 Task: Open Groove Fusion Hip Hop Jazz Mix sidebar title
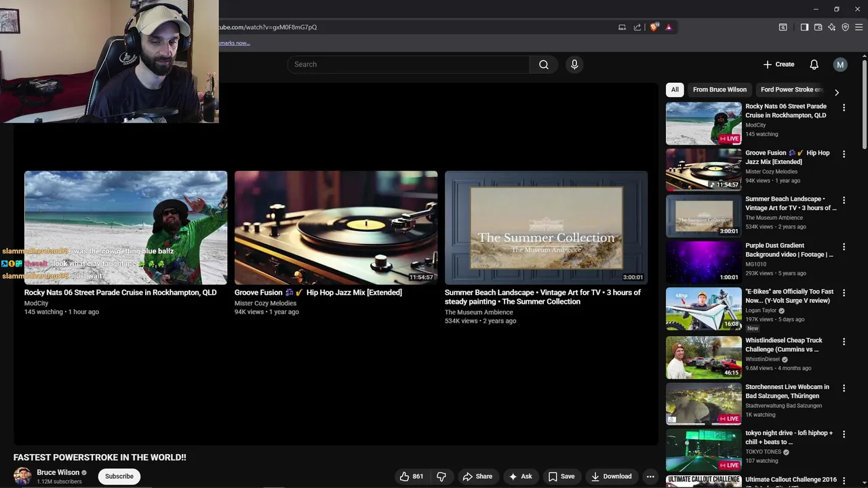click(x=787, y=157)
